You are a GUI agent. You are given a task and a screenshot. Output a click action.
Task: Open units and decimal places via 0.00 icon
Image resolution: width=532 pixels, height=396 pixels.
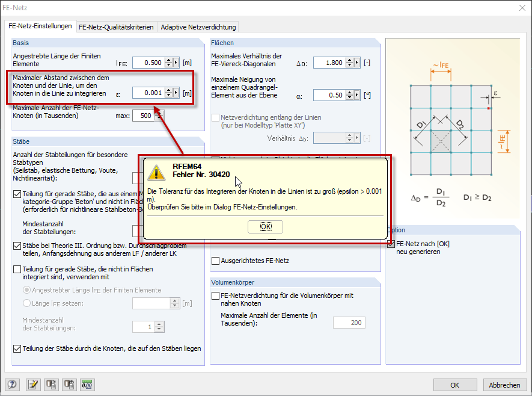[87, 386]
